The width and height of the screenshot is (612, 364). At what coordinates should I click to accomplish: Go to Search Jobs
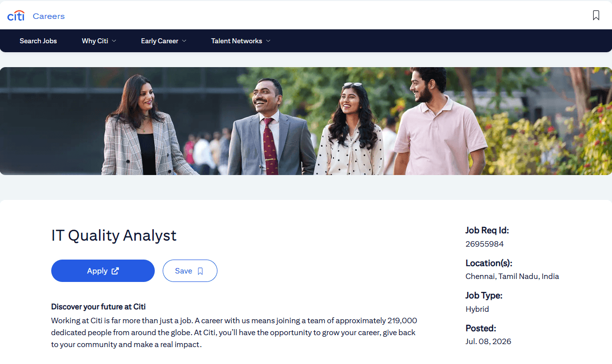[x=38, y=41]
